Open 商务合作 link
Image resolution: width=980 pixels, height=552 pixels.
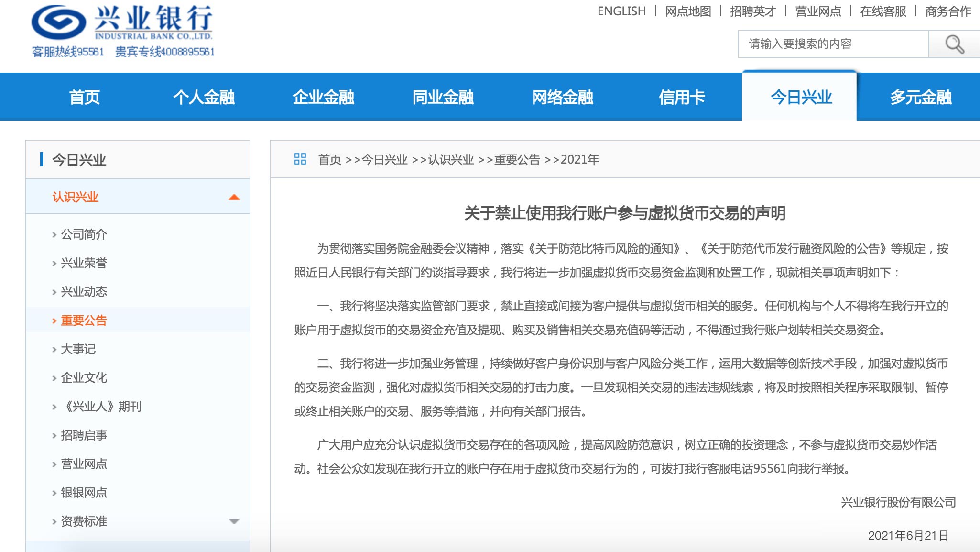click(x=948, y=11)
